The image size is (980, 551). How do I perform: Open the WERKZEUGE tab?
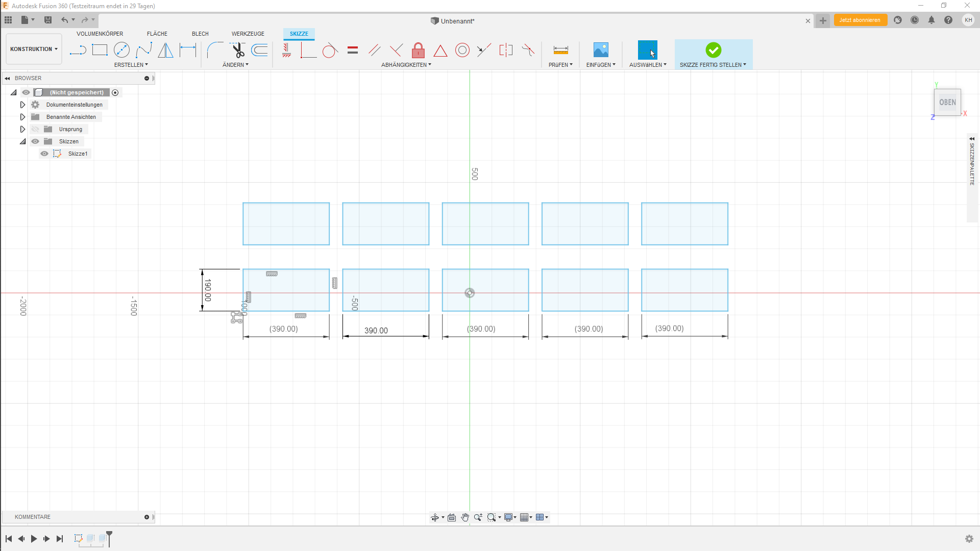(248, 34)
